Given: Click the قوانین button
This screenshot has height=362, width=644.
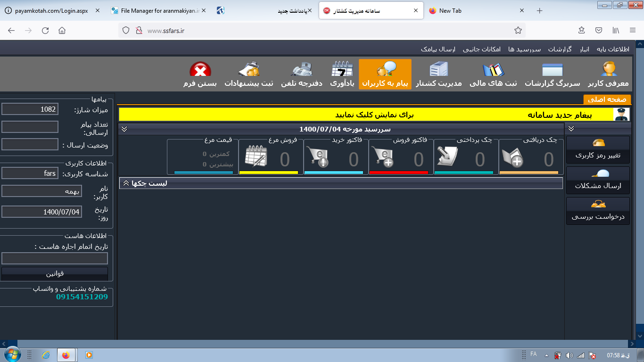Looking at the screenshot, I should pyautogui.click(x=55, y=273).
